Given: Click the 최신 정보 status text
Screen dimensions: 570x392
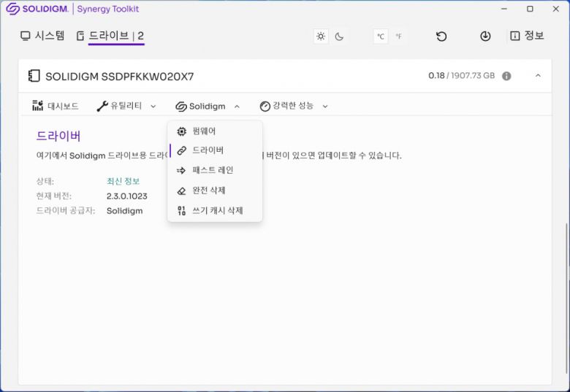Looking at the screenshot, I should 123,181.
